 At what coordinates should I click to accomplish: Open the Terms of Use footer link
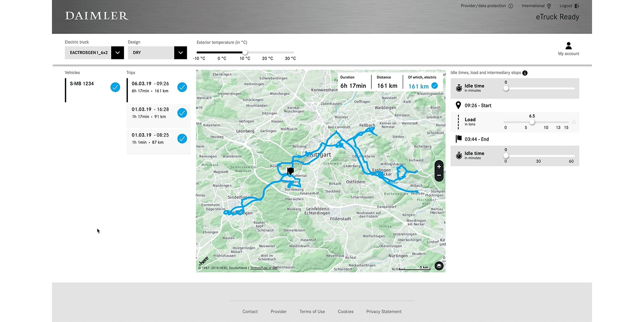[312, 312]
